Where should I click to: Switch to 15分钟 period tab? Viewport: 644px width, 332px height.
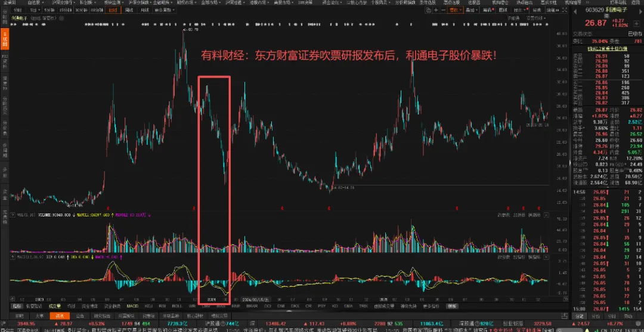click(x=65, y=10)
